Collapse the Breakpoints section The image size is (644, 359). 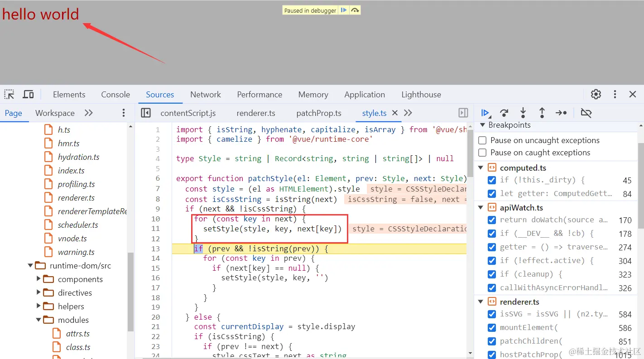coord(483,125)
